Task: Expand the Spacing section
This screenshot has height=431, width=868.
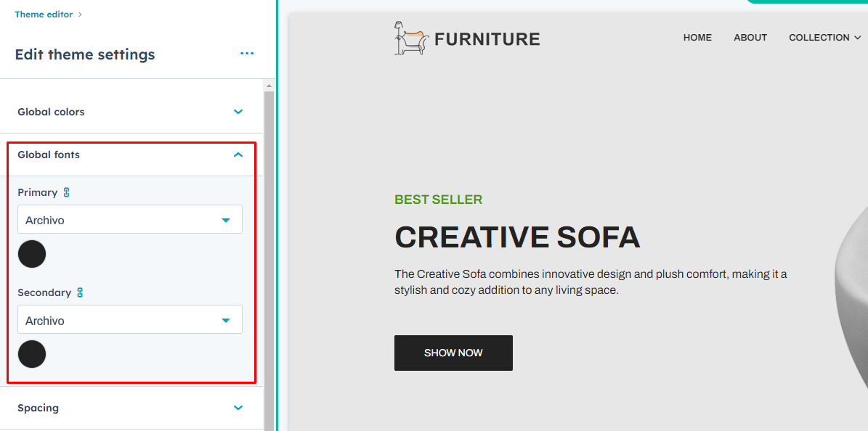Action: tap(238, 408)
